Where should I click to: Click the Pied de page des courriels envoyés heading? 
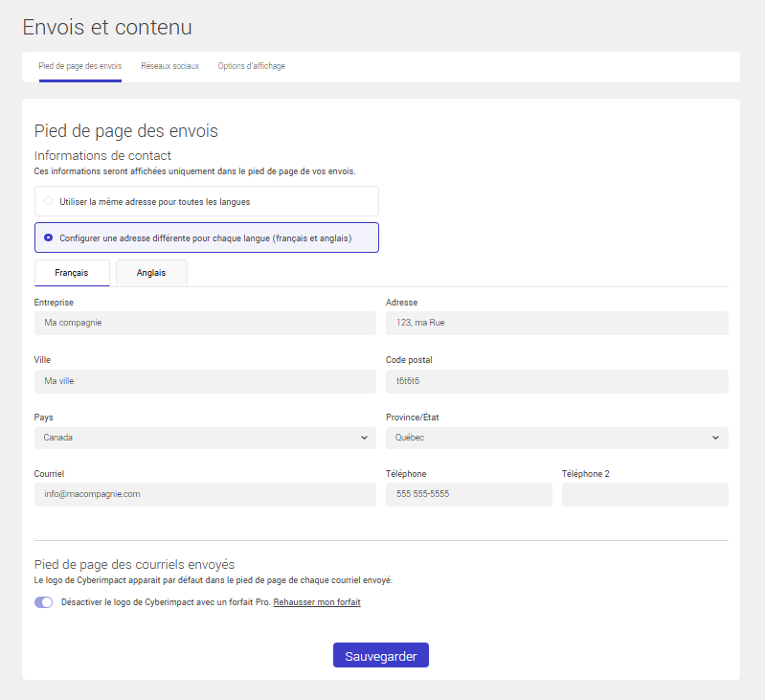134,564
